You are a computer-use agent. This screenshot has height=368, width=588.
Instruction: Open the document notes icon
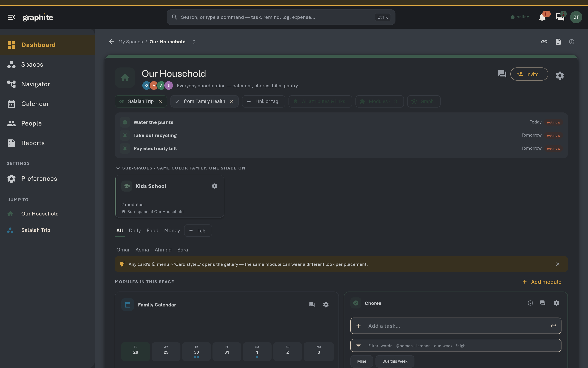pos(558,42)
